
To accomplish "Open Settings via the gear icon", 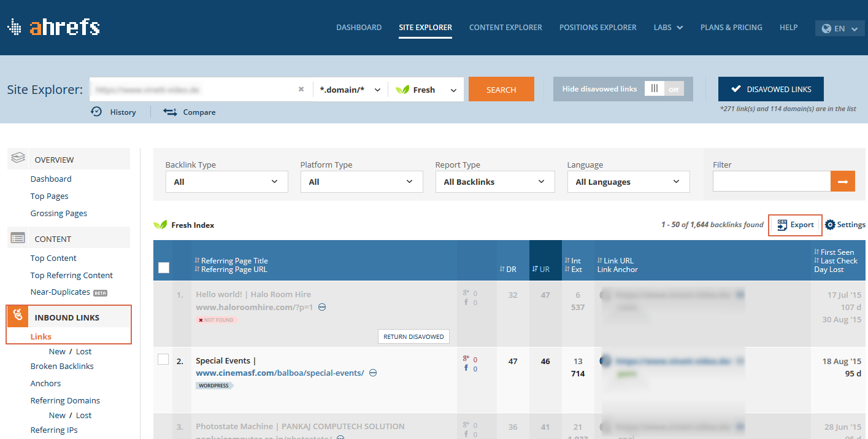I will coord(830,225).
